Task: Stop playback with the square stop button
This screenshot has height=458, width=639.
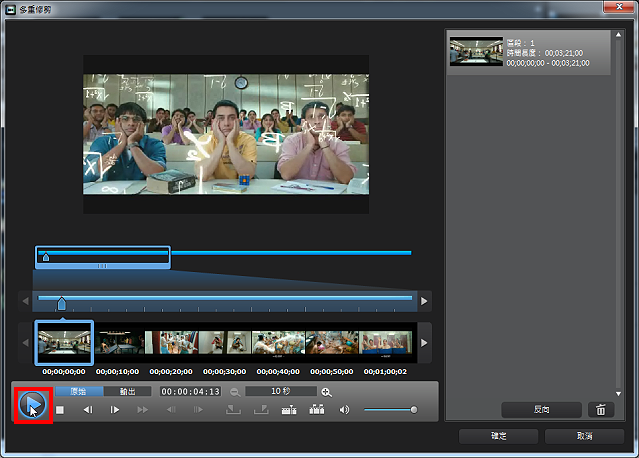Action: tap(60, 410)
